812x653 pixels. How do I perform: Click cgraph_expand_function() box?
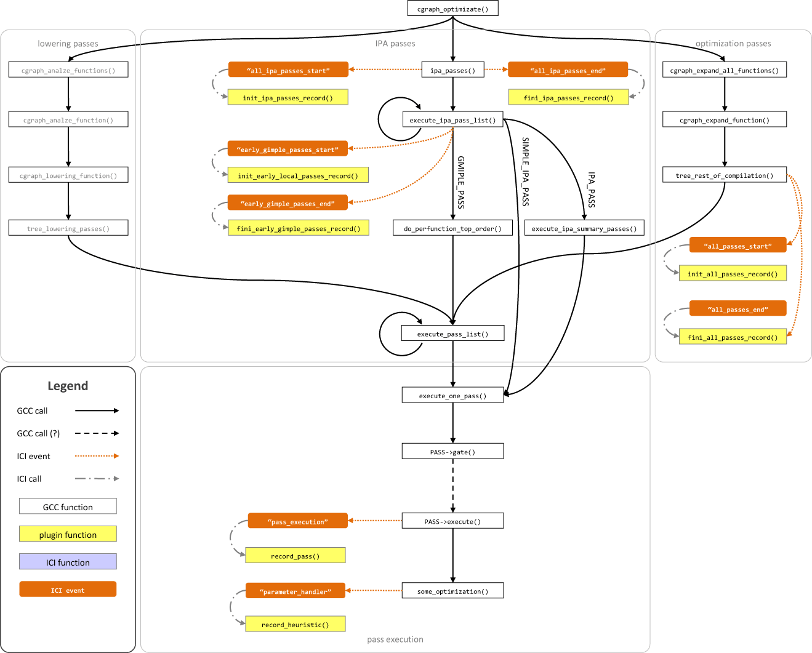tap(725, 119)
